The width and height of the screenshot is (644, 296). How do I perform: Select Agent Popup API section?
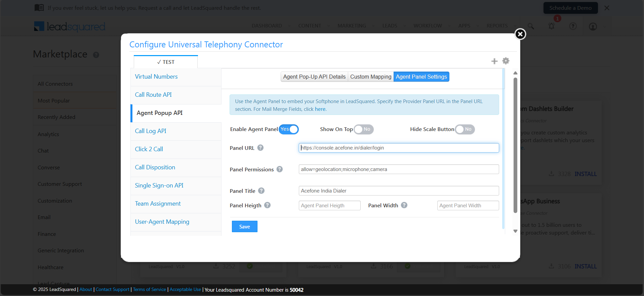point(176,113)
